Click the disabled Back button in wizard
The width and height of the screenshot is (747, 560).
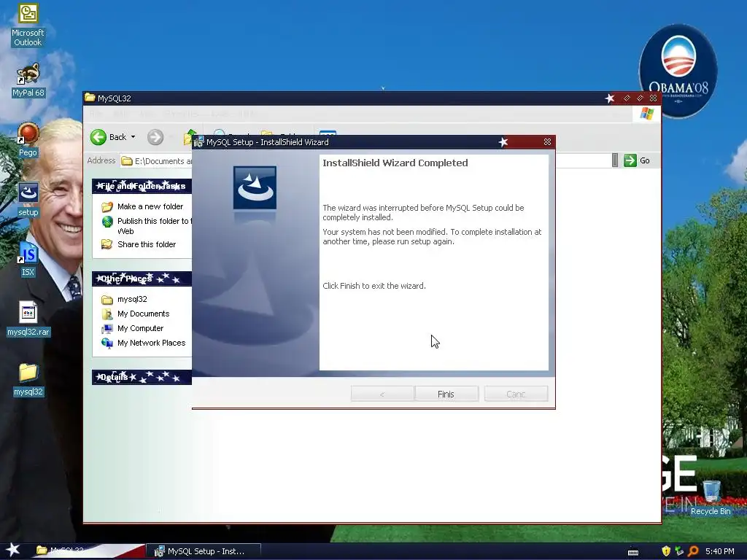[x=382, y=394]
